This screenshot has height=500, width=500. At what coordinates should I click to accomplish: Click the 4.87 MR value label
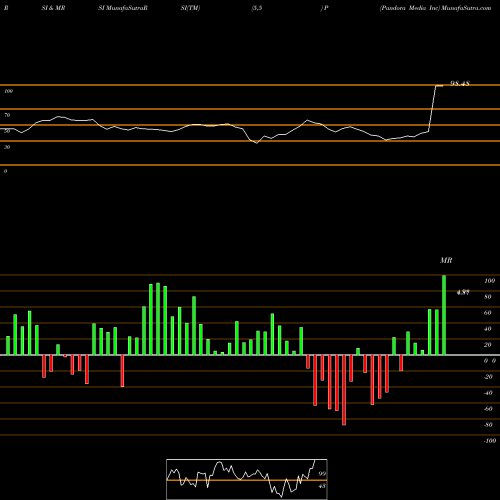pyautogui.click(x=463, y=292)
